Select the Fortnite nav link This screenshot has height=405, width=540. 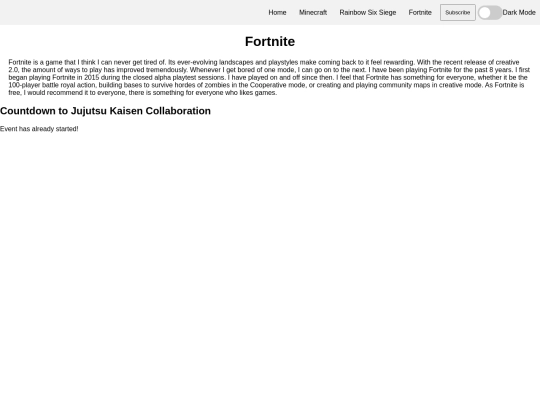coord(420,12)
